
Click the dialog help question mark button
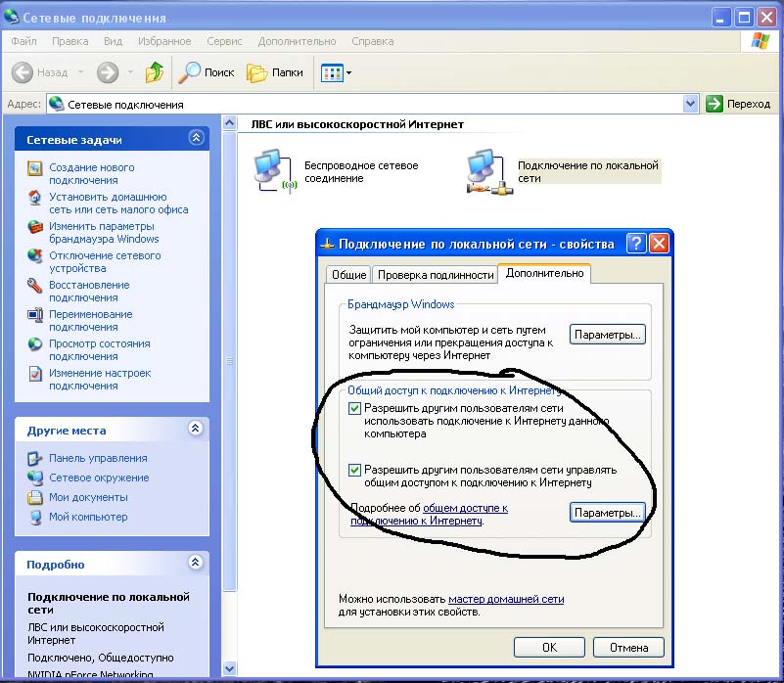click(x=636, y=244)
